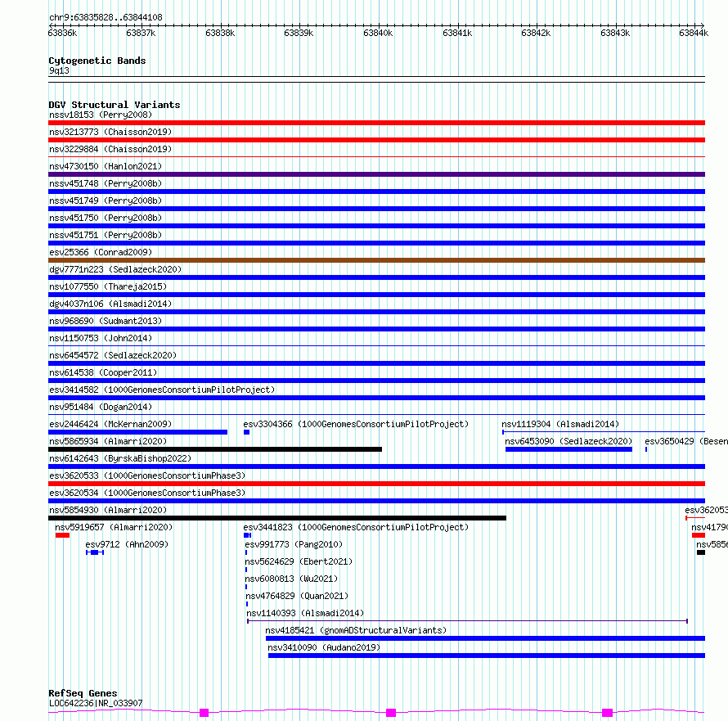728x721 pixels.
Task: Select the nsv3229884 (Chaisson2019) label
Action: (x=110, y=149)
